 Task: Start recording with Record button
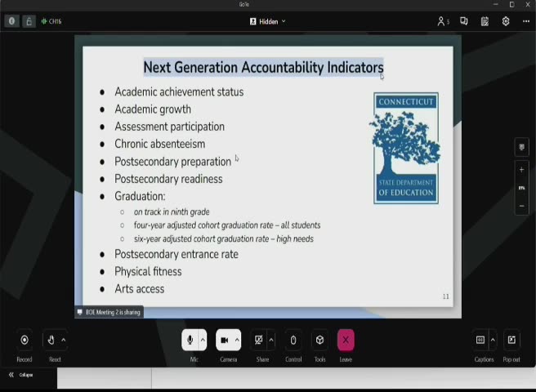[x=25, y=340]
